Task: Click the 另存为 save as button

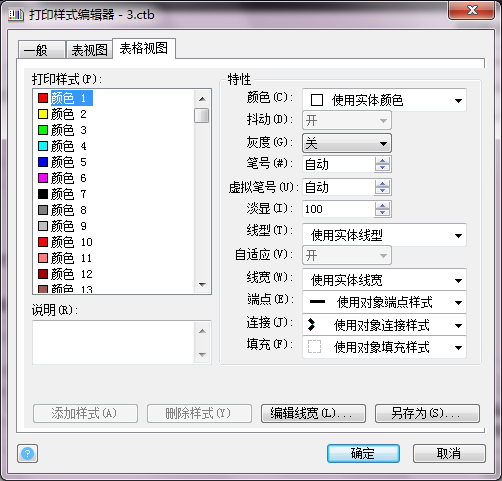Action: [427, 414]
